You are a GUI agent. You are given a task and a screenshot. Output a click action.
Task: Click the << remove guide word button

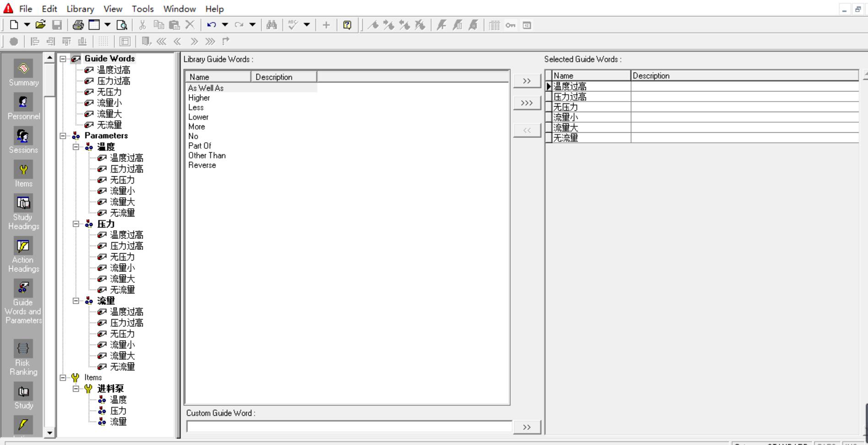[527, 130]
